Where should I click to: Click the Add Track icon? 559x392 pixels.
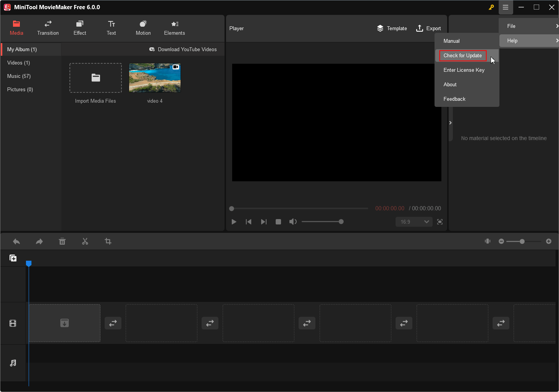(13, 258)
